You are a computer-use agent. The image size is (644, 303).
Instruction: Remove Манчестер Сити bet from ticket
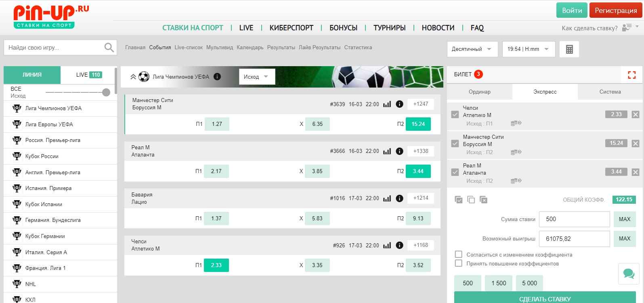click(636, 143)
